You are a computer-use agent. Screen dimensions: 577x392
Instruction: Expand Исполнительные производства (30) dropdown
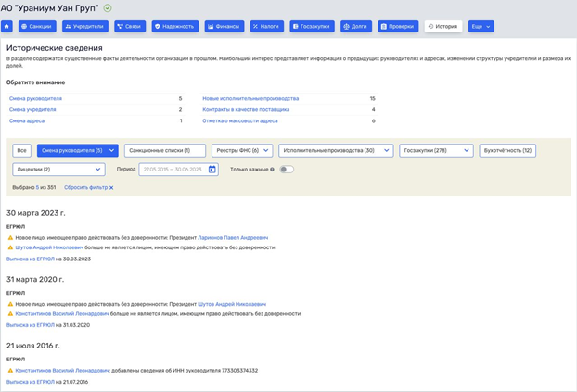tap(336, 150)
